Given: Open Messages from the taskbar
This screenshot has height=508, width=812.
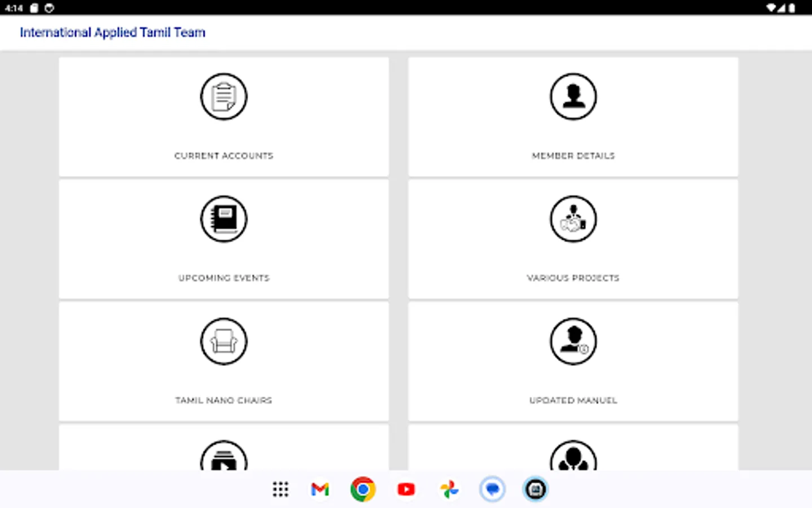Looking at the screenshot, I should point(492,489).
